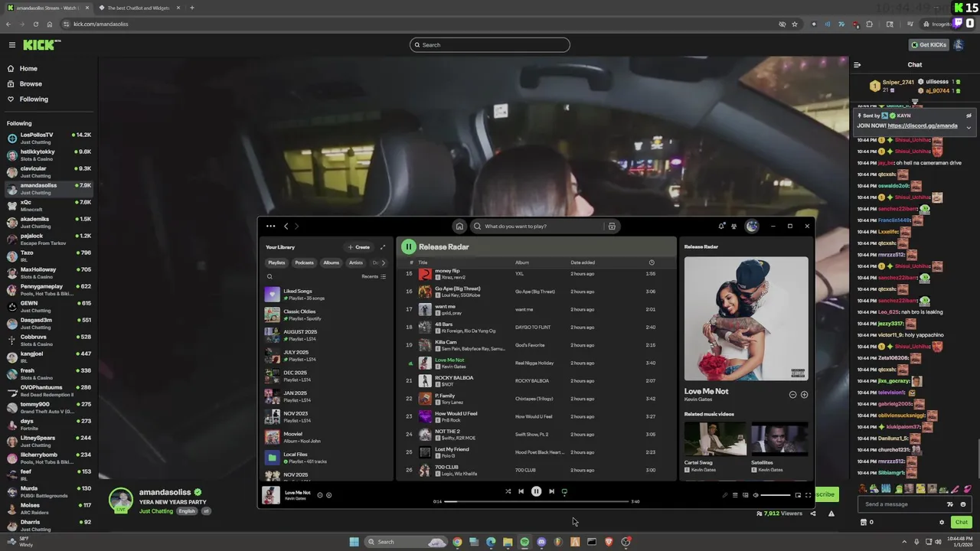The image size is (980, 551).
Task: Open the chat emote picker
Action: [x=963, y=504]
